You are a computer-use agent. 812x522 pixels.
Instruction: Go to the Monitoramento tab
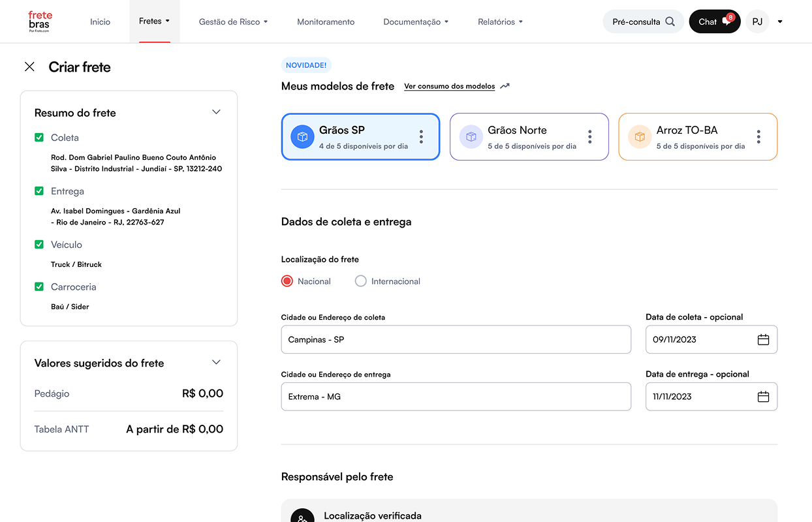tap(326, 22)
